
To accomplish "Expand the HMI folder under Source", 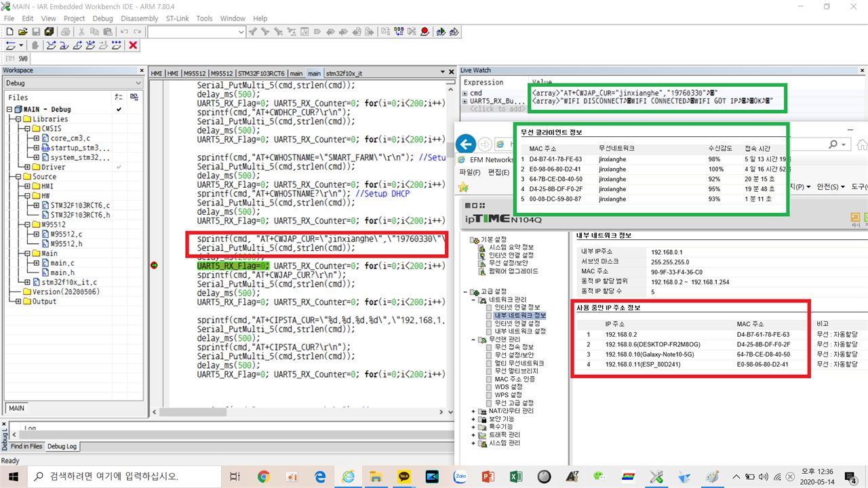I will 28,186.
